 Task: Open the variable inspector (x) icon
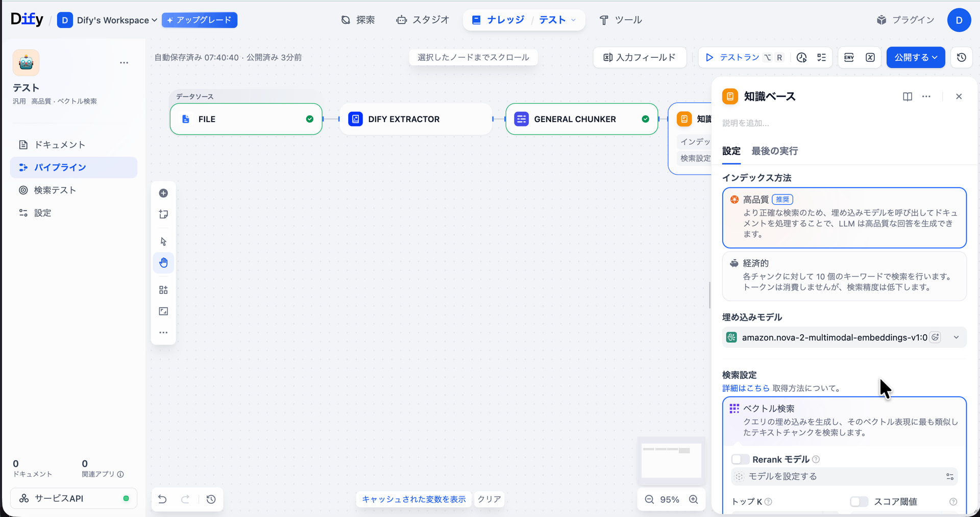tap(870, 57)
